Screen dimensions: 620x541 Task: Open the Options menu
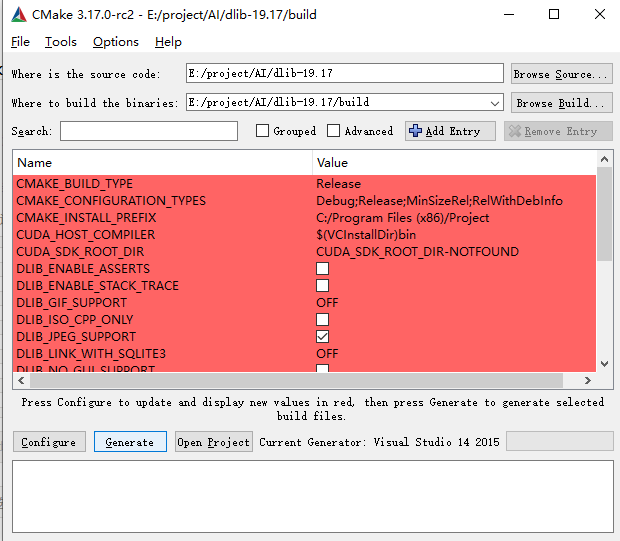116,42
